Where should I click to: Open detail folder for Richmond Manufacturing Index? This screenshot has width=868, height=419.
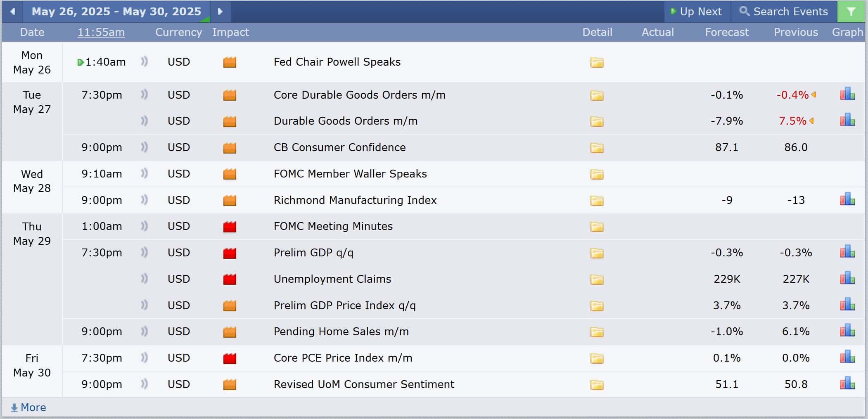coord(597,201)
